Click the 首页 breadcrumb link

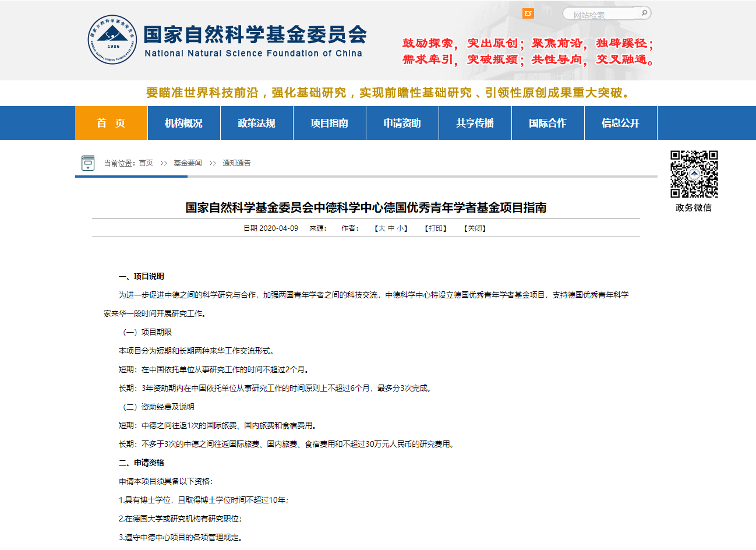(x=146, y=163)
